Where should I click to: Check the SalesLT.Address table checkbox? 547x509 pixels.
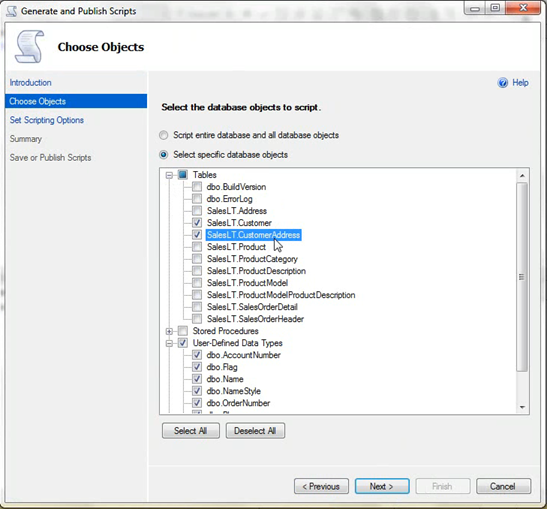coord(197,211)
